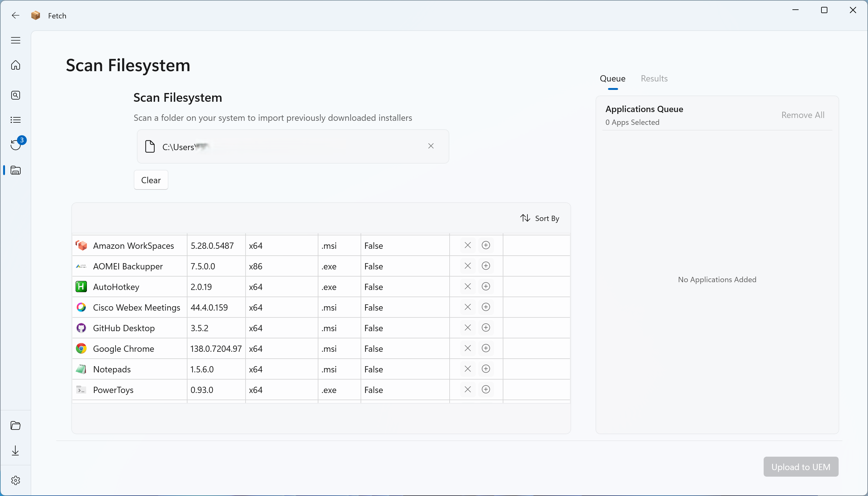This screenshot has height=496, width=868.
Task: Switch to the Results tab
Action: 654,79
